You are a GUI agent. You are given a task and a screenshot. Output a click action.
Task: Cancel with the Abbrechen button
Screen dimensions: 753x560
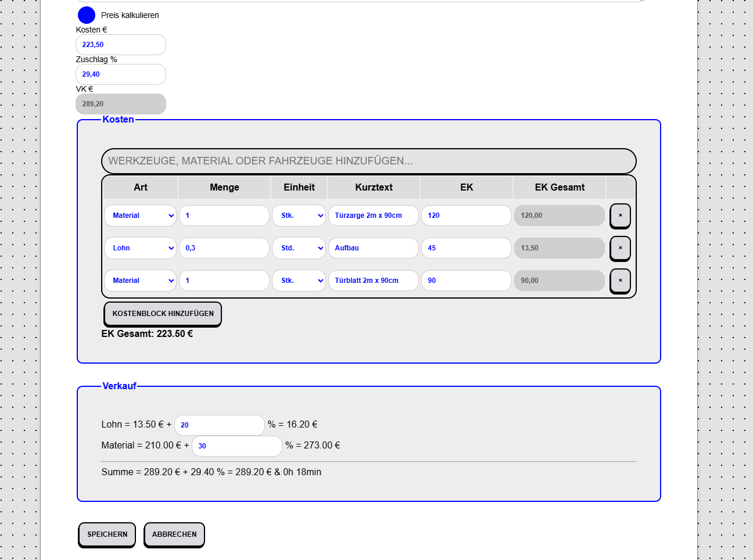(x=174, y=534)
